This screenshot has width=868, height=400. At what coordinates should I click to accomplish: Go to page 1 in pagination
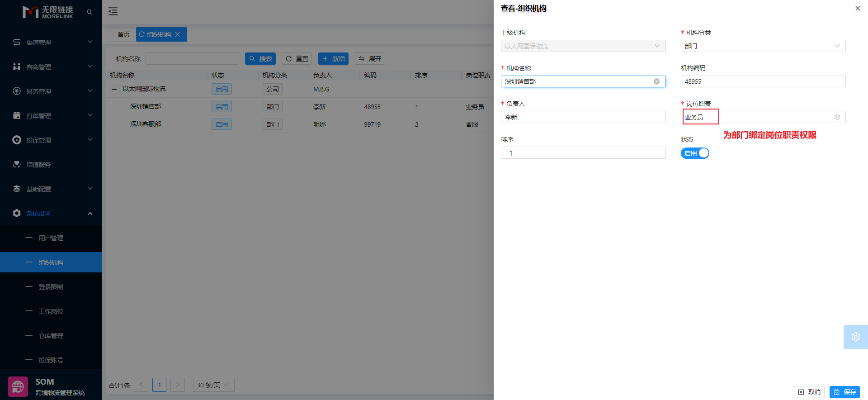point(159,385)
